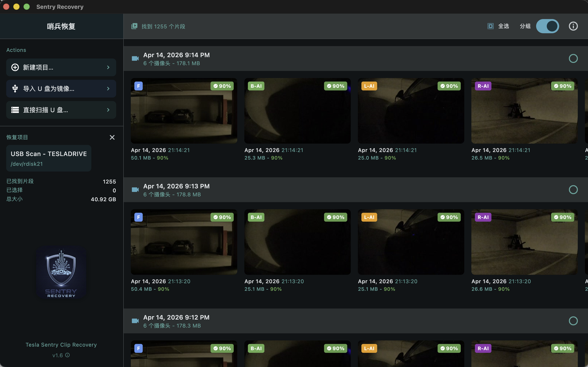Click the Sentry Recovery shield logo
The height and width of the screenshot is (367, 588).
tap(61, 273)
